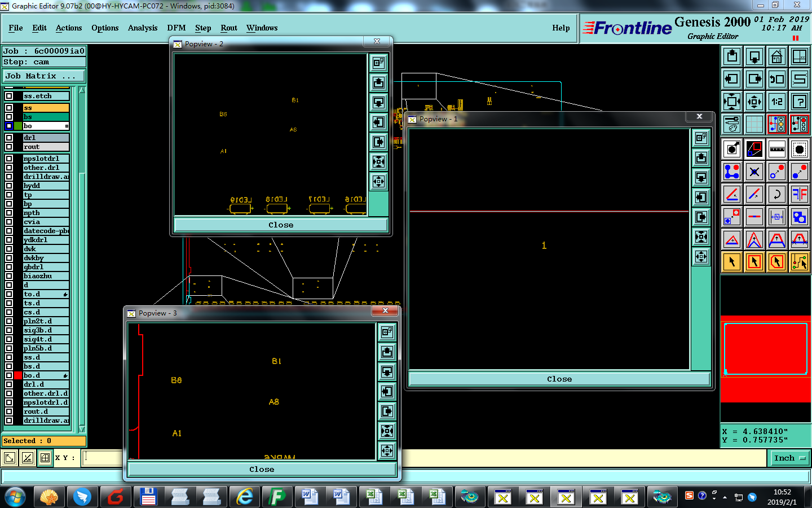The height and width of the screenshot is (508, 812).
Task: Open the Rout menu
Action: pyautogui.click(x=229, y=28)
